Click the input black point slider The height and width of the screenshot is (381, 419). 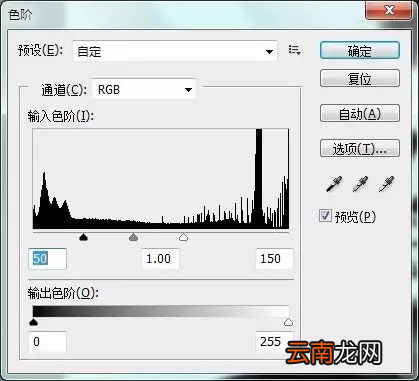tap(83, 237)
